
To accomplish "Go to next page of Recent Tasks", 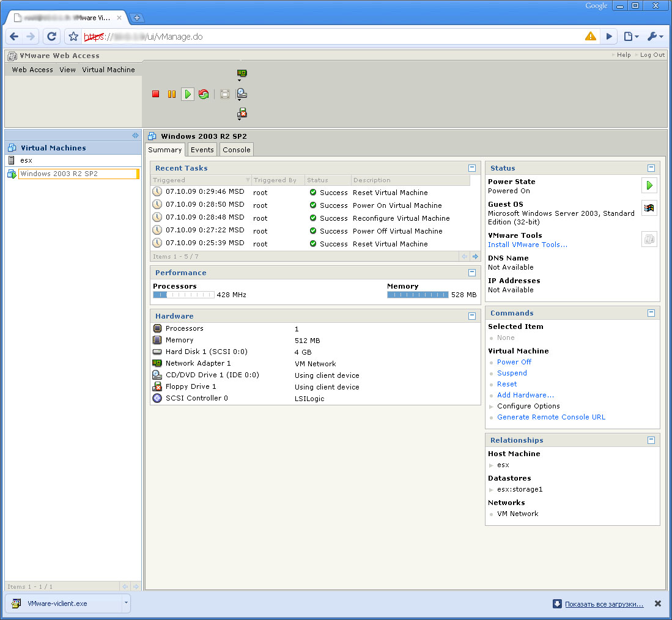I will coord(475,256).
